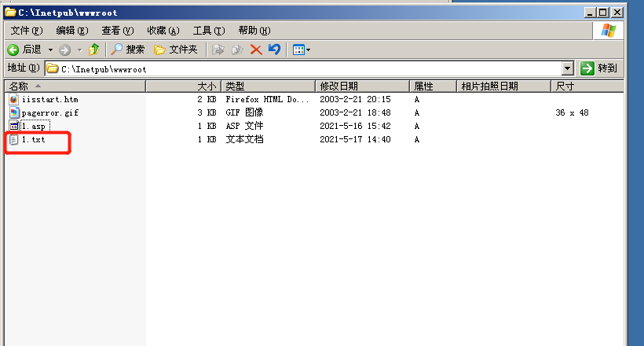The image size is (644, 346).
Task: Select the 1.asp file icon
Action: tap(14, 126)
